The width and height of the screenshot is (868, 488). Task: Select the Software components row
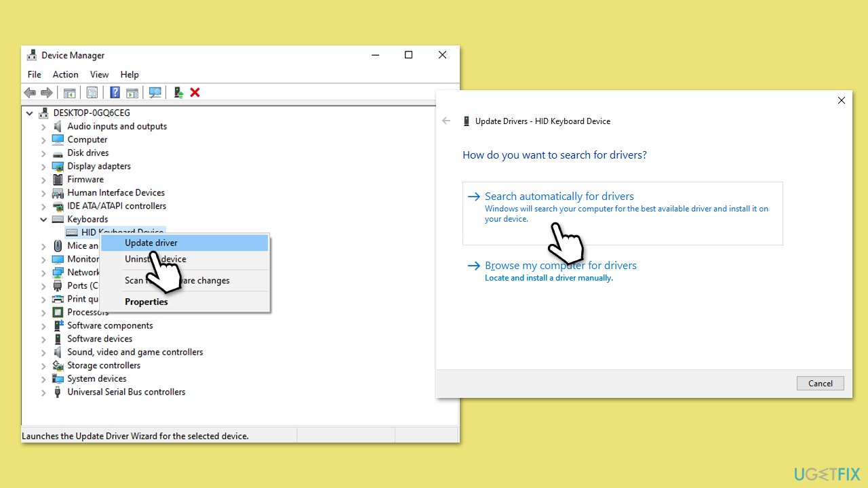(x=110, y=325)
